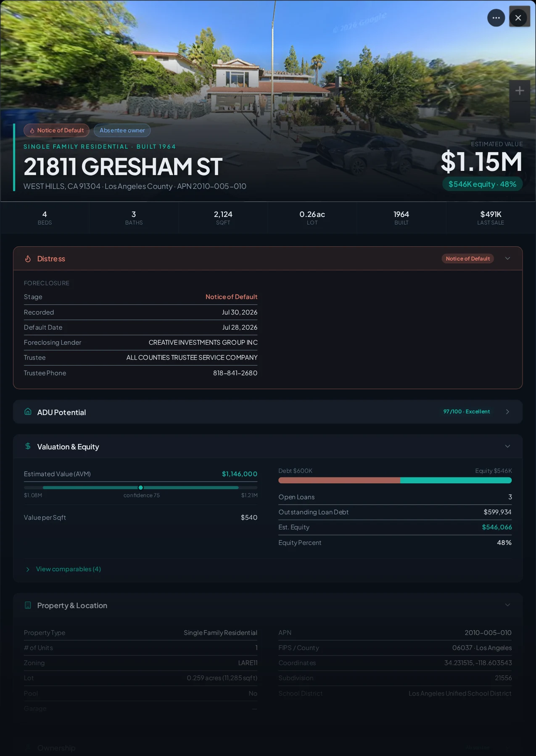Image resolution: width=536 pixels, height=756 pixels.
Task: Expand View comparables (4)
Action: pos(63,569)
